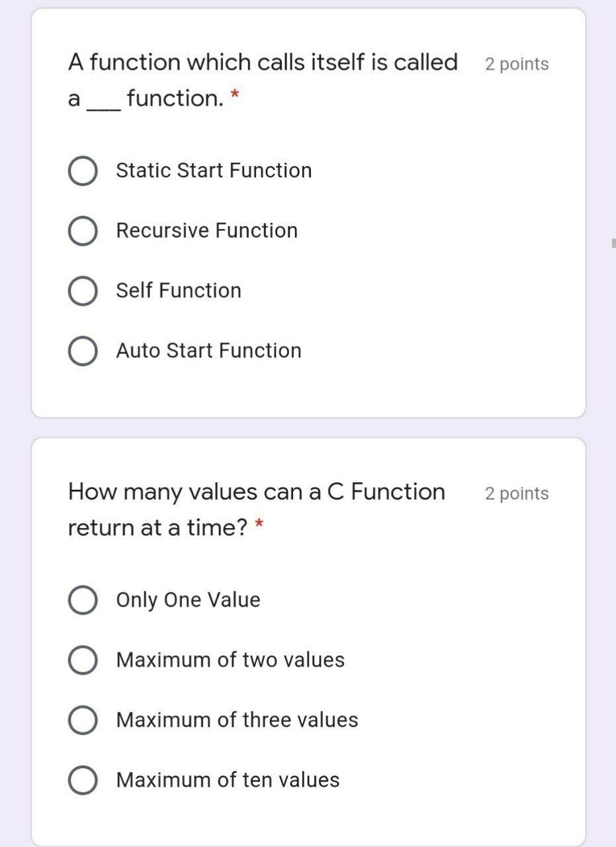
Task: Click the Self Function label text
Action: [178, 290]
